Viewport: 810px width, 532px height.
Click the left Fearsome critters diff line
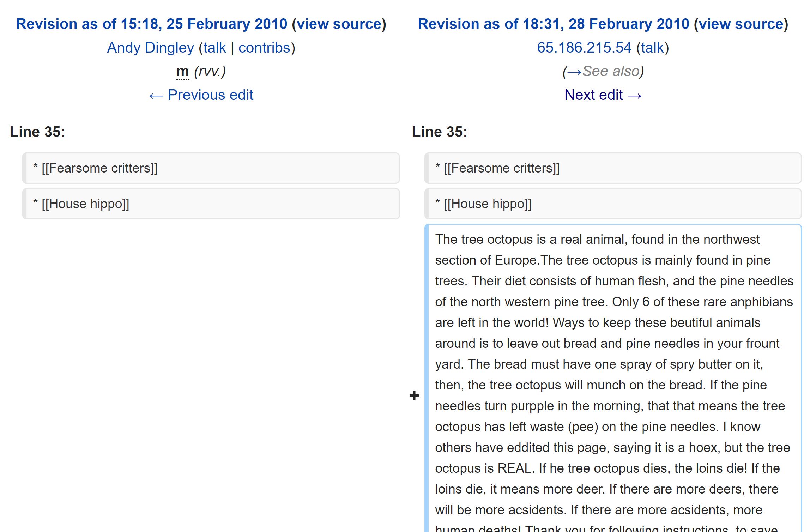(x=211, y=168)
